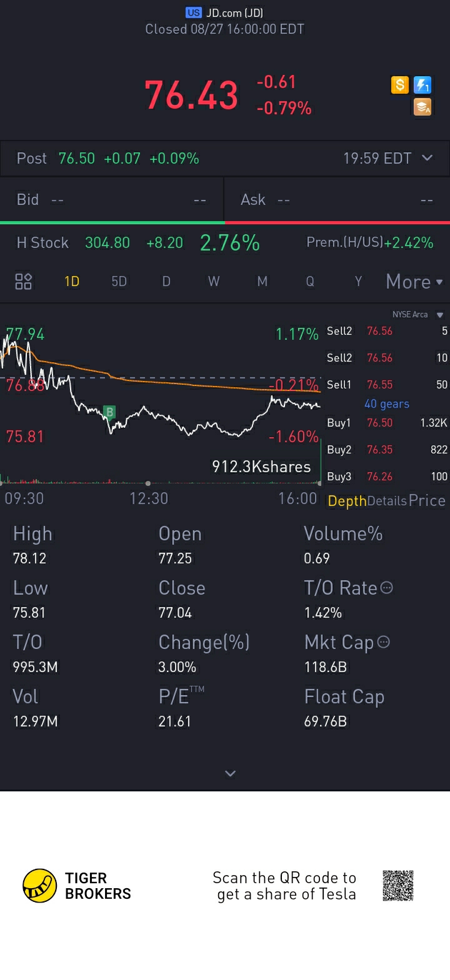450x980 pixels.
Task: Tap the Low value 75.81 in stats
Action: pos(29,613)
